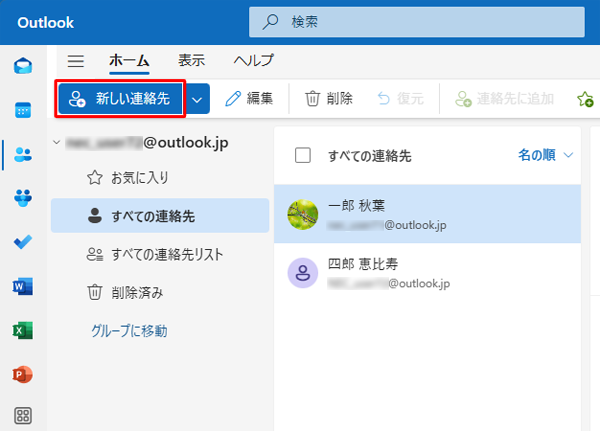This screenshot has height=431, width=600.
Task: Select すべての連絡先リスト folder
Action: (x=160, y=254)
